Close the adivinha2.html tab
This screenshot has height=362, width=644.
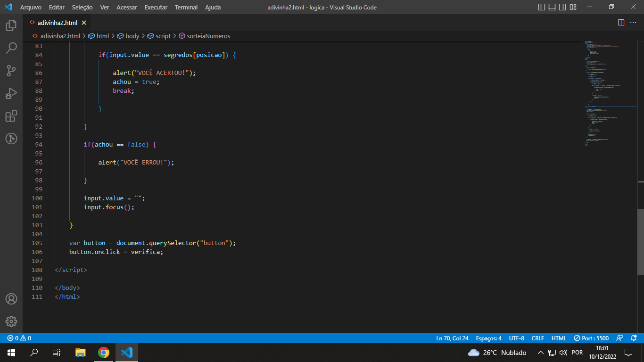[84, 23]
